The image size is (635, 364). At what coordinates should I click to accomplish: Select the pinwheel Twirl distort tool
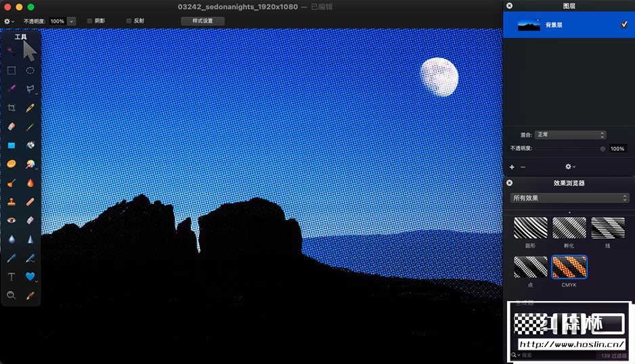click(30, 164)
